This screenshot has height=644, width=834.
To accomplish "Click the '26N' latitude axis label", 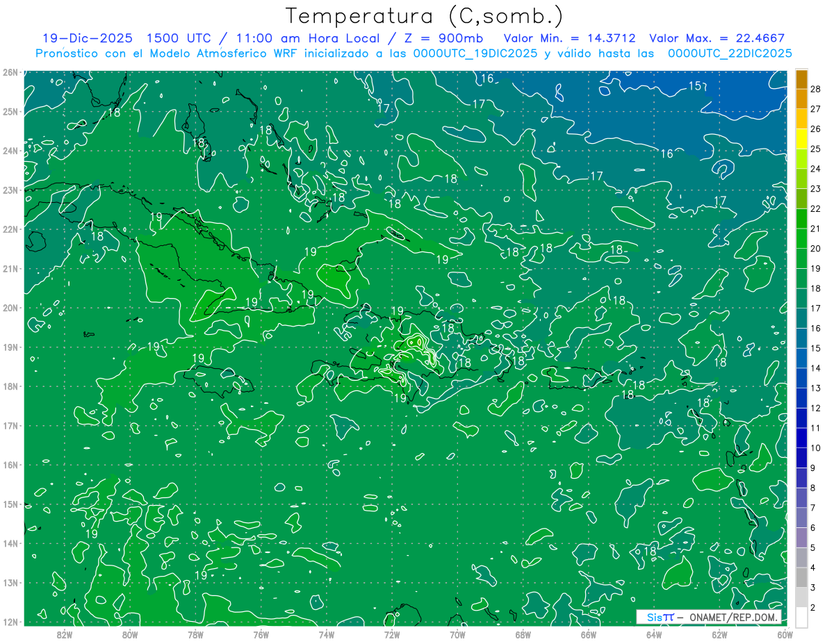I will [x=11, y=72].
